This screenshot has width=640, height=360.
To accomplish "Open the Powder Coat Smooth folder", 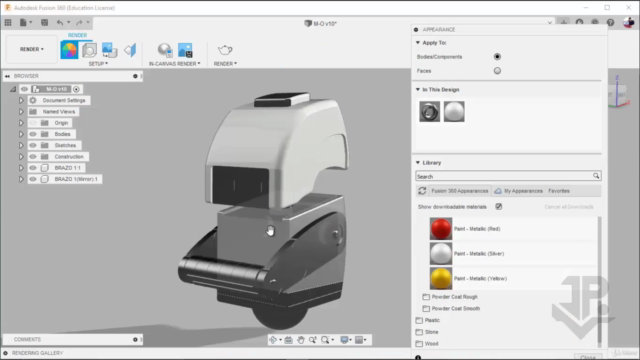I will pyautogui.click(x=451, y=309).
